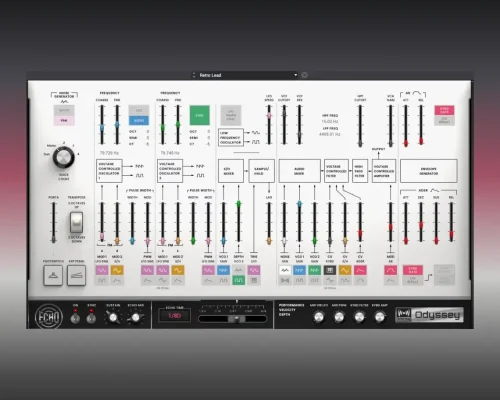Flip the Transpose octave switch
The height and width of the screenshot is (400, 500).
coord(76,222)
